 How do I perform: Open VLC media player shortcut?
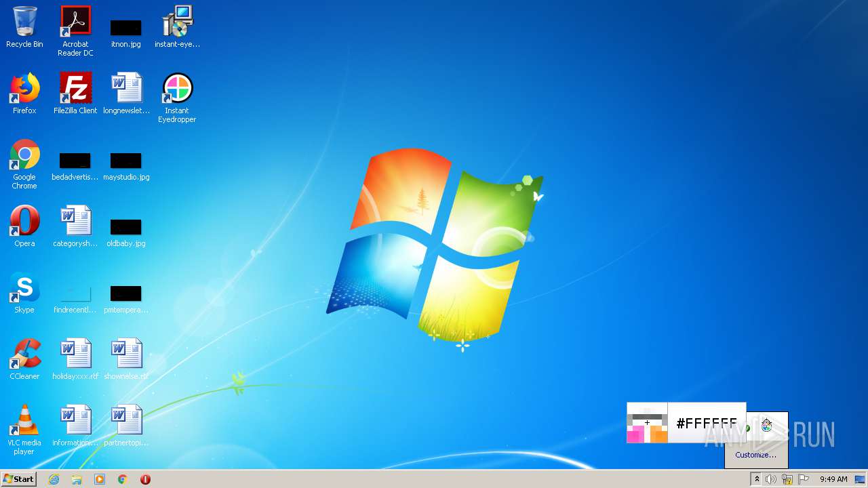(24, 430)
